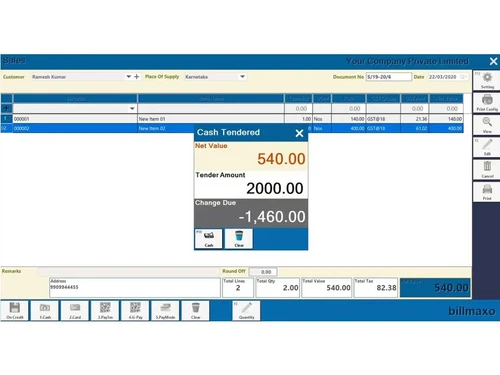Click the Document No field

[x=389, y=77]
